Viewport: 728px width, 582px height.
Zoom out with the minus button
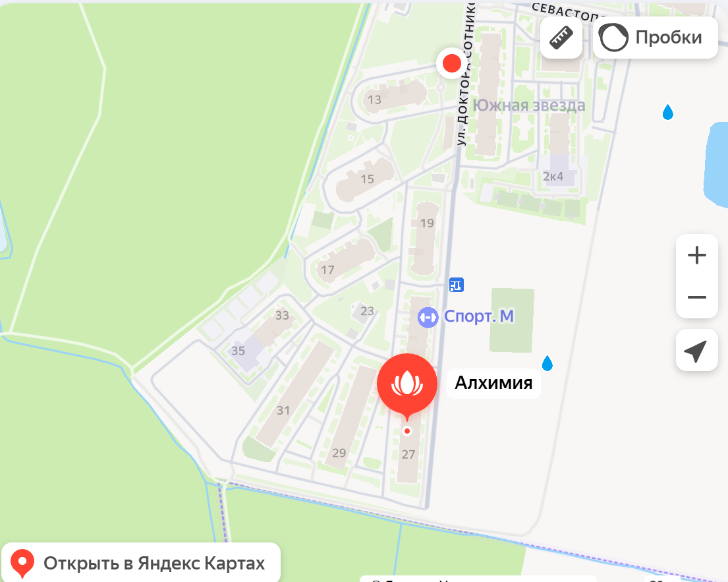pos(697,297)
